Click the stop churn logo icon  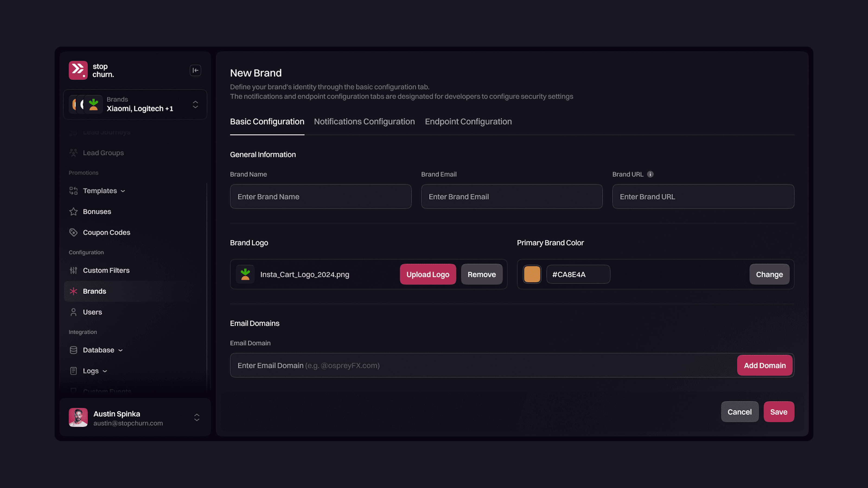(x=78, y=70)
